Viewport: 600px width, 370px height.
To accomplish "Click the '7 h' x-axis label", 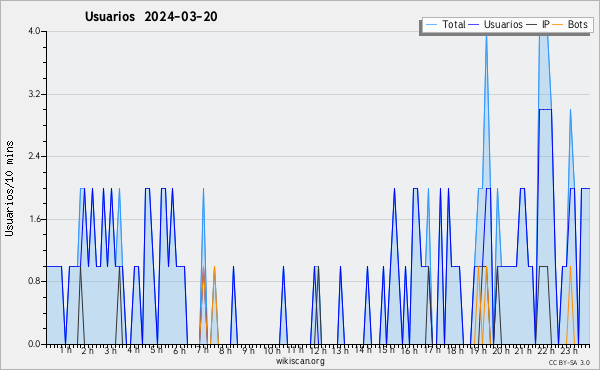I will click(x=202, y=350).
